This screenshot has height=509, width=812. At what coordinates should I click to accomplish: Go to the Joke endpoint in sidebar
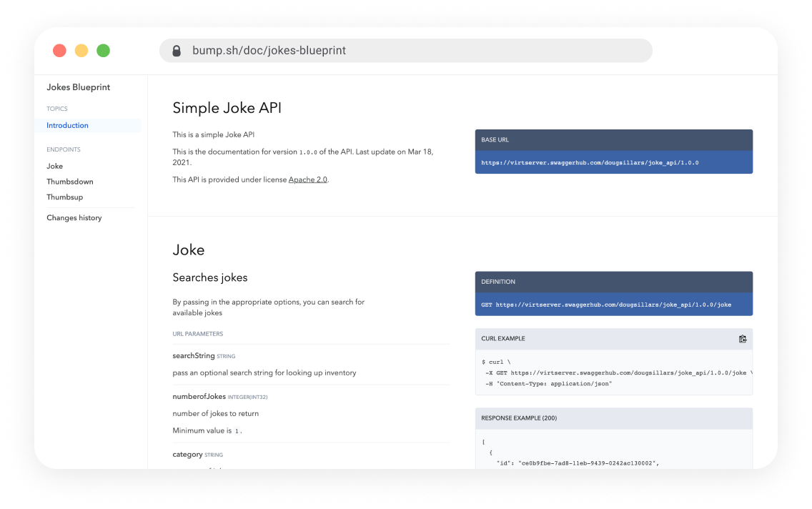point(55,166)
